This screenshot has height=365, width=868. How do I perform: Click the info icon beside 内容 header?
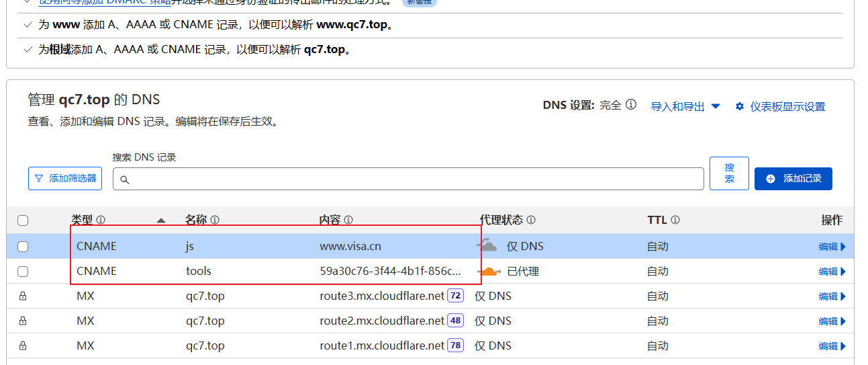pyautogui.click(x=348, y=220)
